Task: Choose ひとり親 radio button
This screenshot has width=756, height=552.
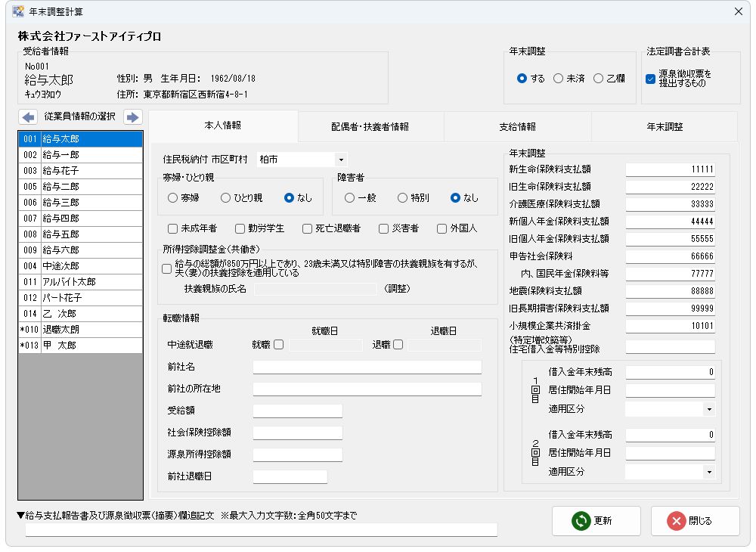Action: click(226, 198)
